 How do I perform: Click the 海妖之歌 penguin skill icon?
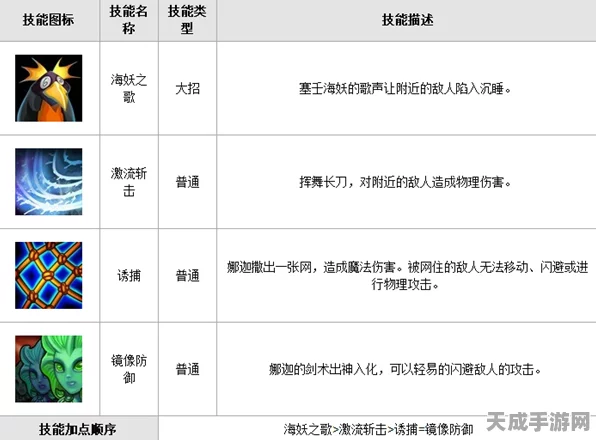point(49,88)
